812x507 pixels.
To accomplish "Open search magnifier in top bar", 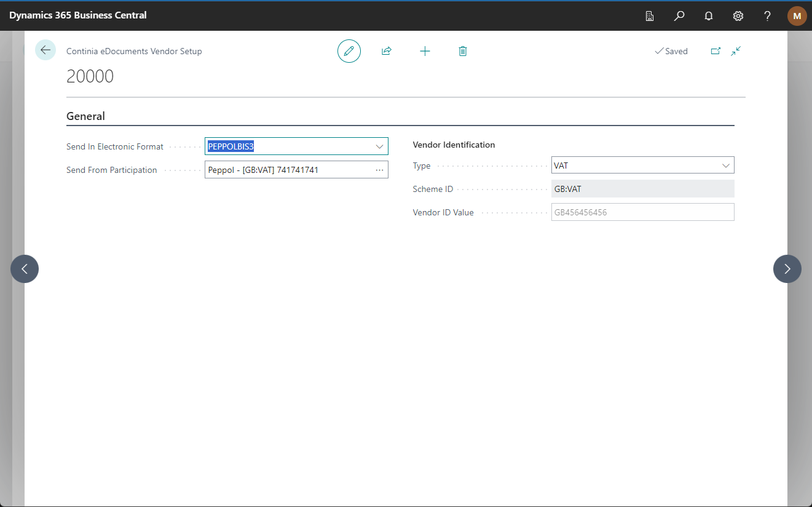I will (679, 16).
